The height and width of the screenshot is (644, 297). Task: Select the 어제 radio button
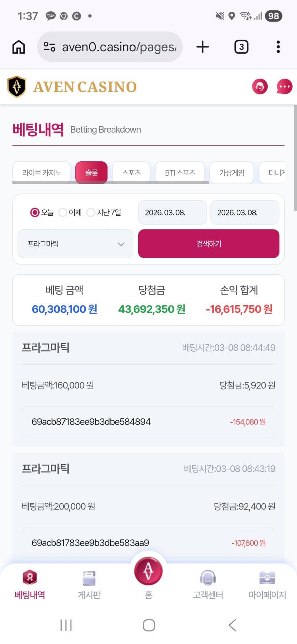coord(63,212)
